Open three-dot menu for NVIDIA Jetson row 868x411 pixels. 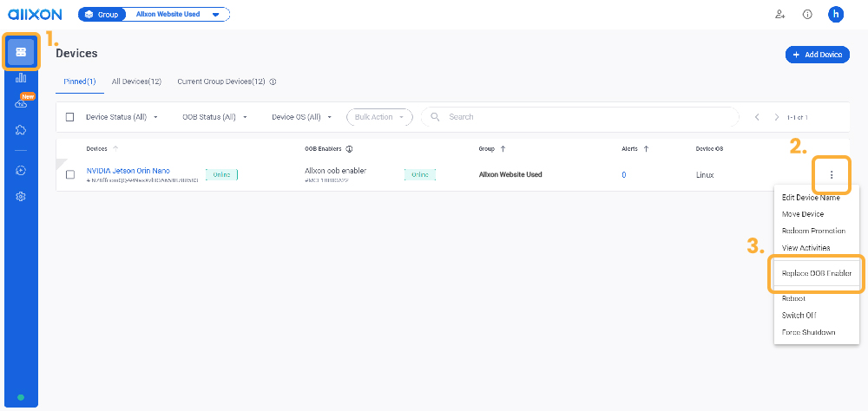832,175
